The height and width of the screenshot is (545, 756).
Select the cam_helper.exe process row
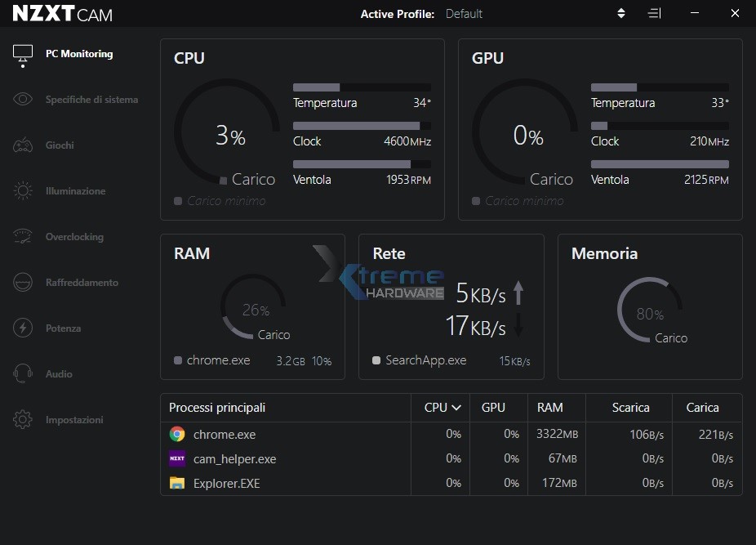[x=234, y=459]
